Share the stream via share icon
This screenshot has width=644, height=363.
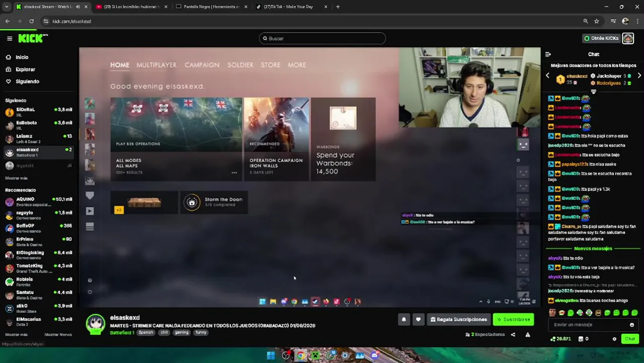pyautogui.click(x=513, y=335)
